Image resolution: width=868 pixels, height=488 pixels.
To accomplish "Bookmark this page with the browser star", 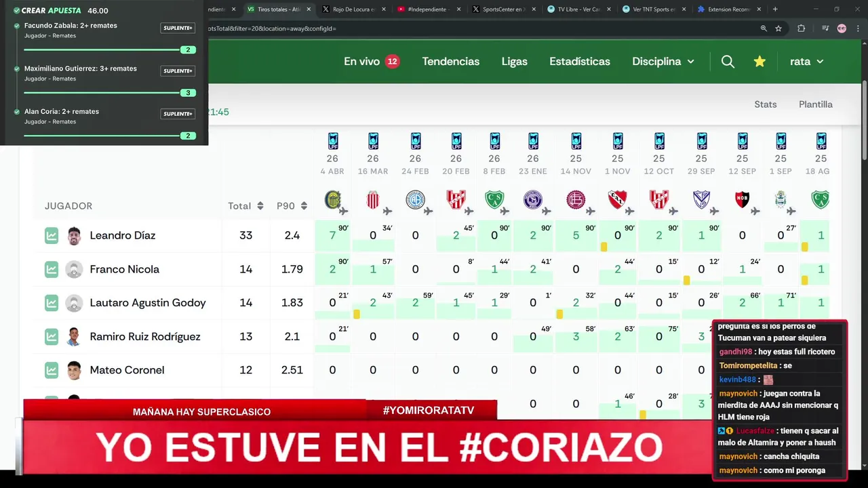I will tap(778, 28).
